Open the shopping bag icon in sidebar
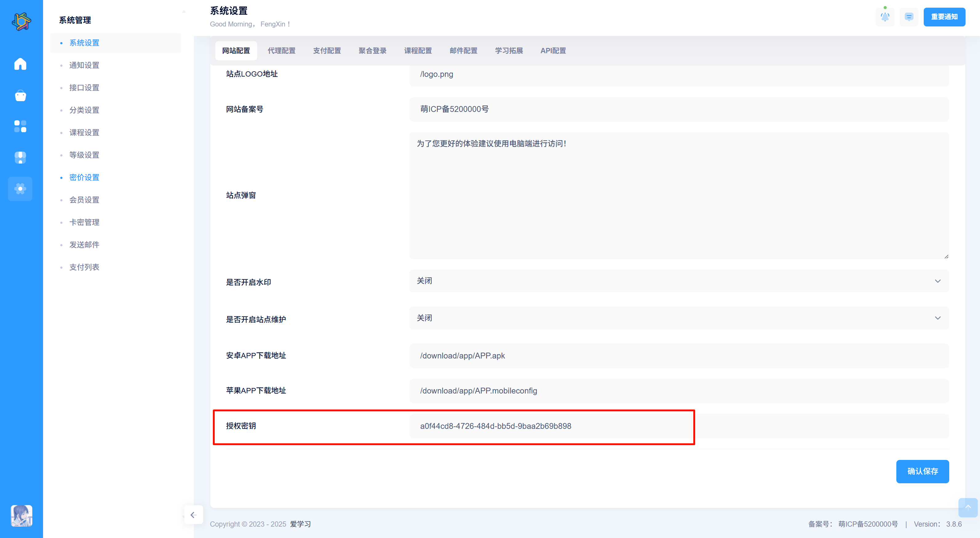980x538 pixels. pos(20,95)
